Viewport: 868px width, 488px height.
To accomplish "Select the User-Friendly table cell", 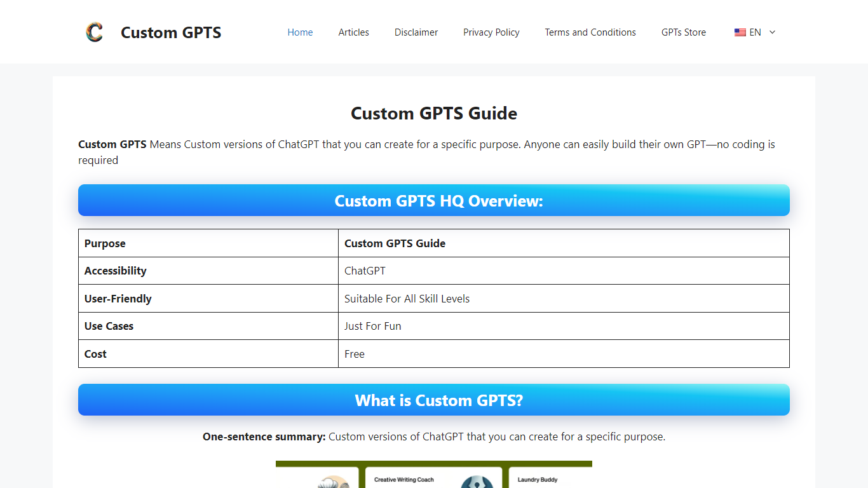I will [x=208, y=299].
